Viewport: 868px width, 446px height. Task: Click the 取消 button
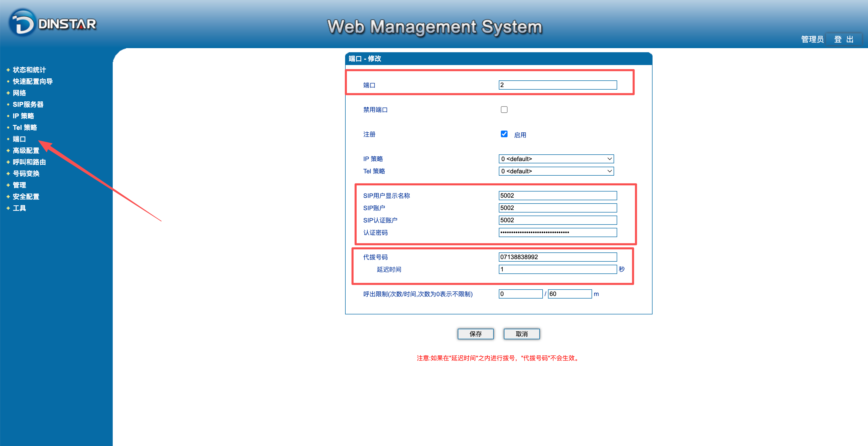[522, 334]
